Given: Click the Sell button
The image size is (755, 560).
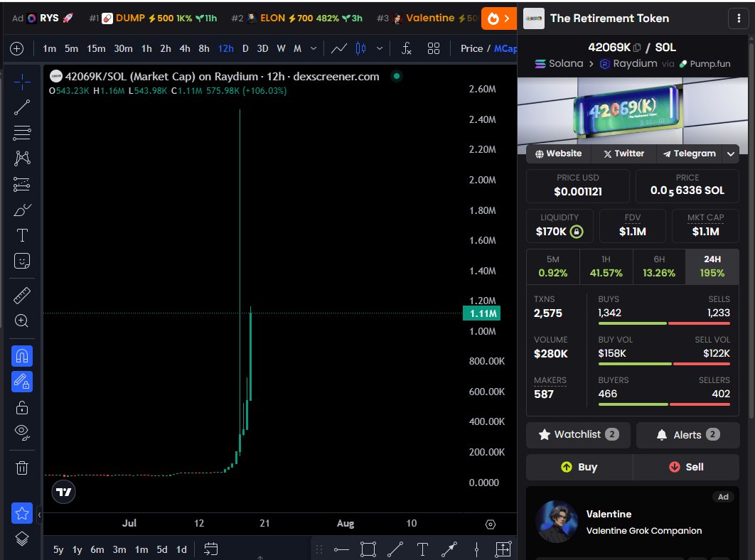Looking at the screenshot, I should [686, 467].
